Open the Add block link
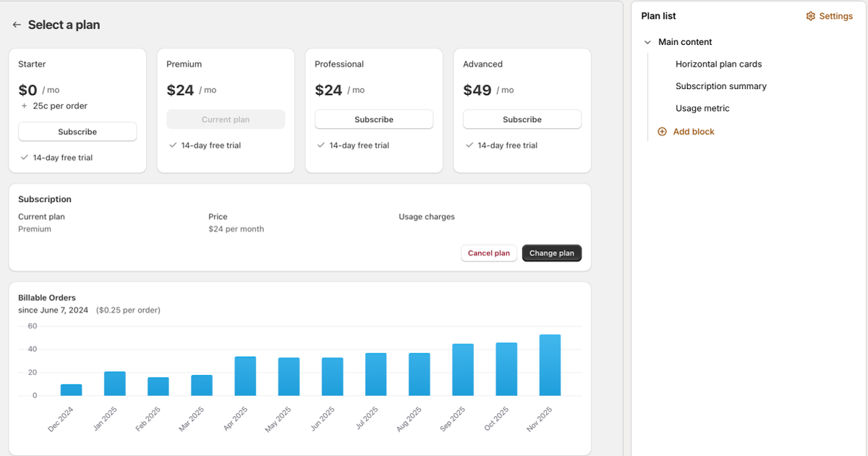 click(x=692, y=131)
